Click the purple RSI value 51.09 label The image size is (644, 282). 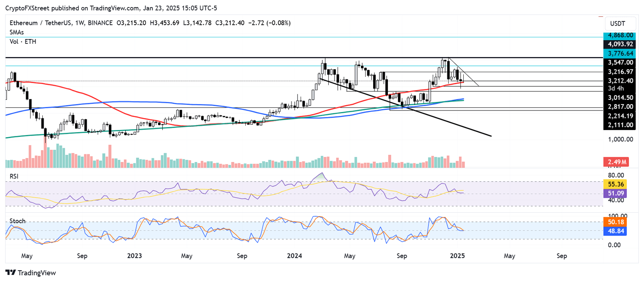615,192
